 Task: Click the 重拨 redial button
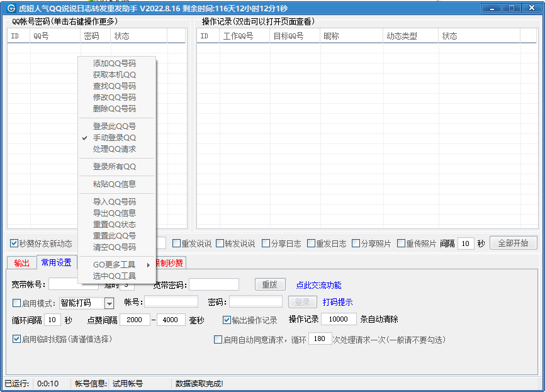[270, 284]
